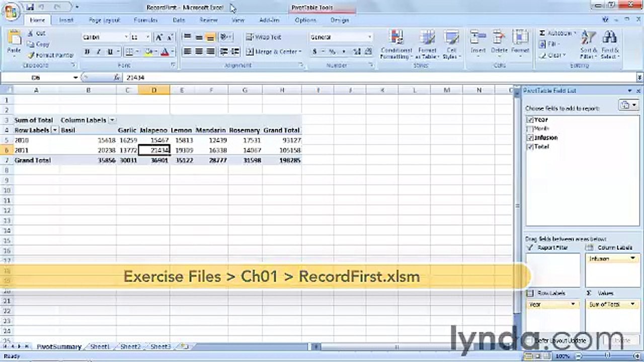Click Save icon in Quick Access Toolbar
Image resolution: width=644 pixels, height=362 pixels.
(x=30, y=8)
